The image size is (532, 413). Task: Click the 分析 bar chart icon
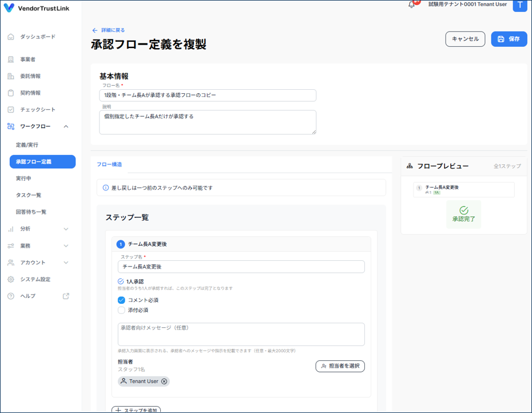click(11, 229)
